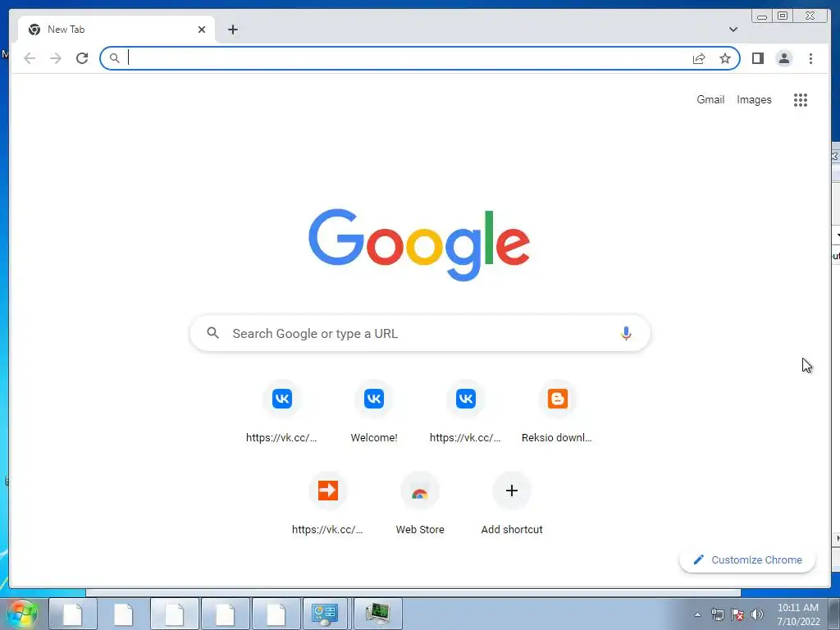Open the Chrome profile avatar menu
The width and height of the screenshot is (840, 630).
783,58
